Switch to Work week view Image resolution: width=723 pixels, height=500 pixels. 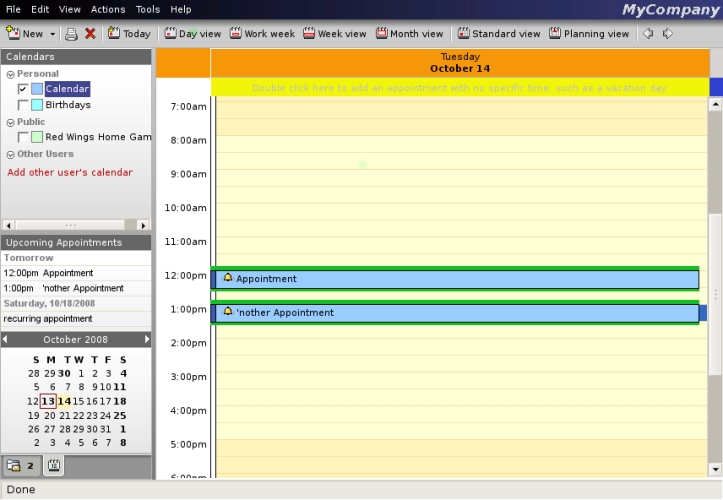click(262, 34)
